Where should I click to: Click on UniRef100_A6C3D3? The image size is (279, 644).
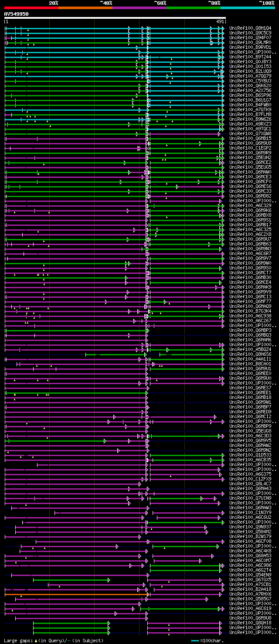[x=250, y=436]
